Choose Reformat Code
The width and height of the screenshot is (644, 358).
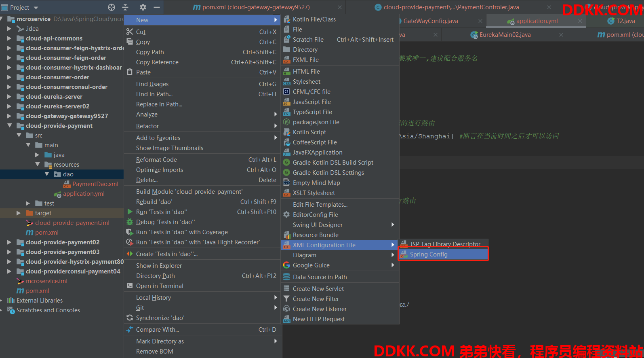(202, 159)
